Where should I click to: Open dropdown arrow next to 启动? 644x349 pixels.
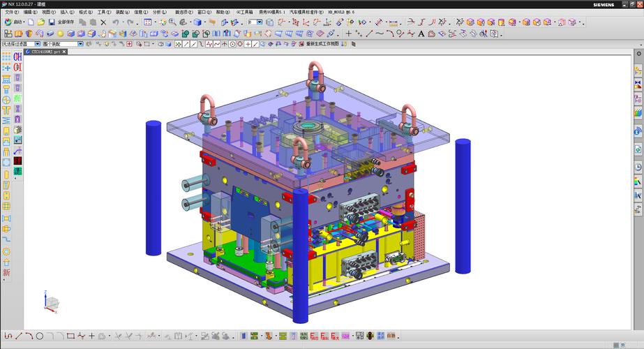[24, 22]
